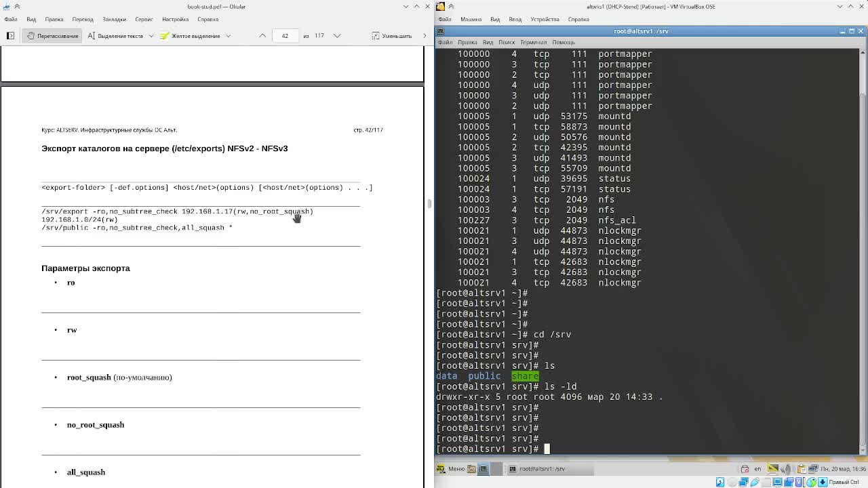The image size is (868, 488).
Task: Click display monitor tray icon in guest
Action: tap(773, 468)
